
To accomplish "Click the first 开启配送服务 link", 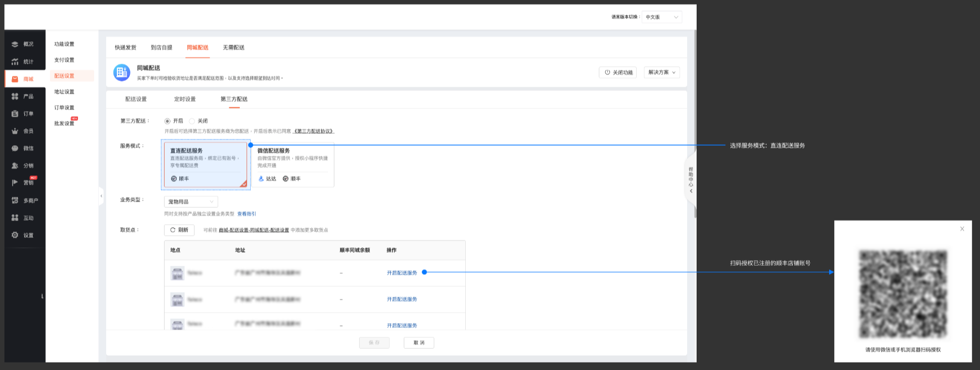I will click(x=402, y=273).
